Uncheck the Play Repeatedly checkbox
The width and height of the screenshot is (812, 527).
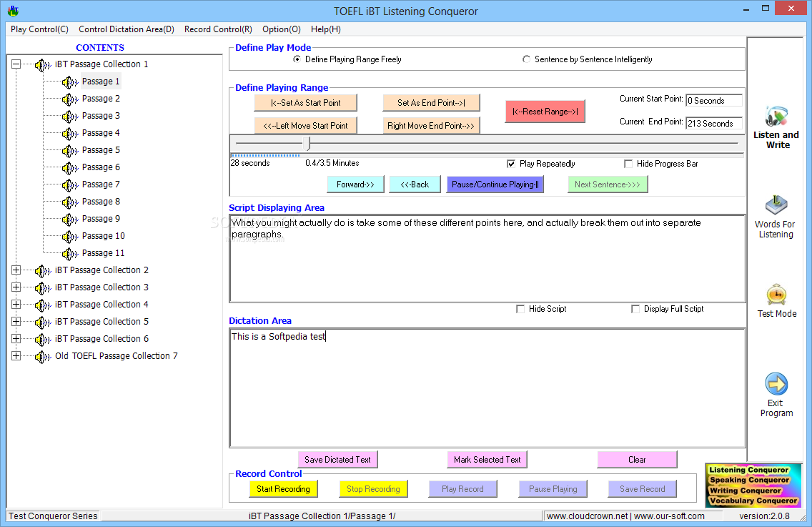(511, 164)
